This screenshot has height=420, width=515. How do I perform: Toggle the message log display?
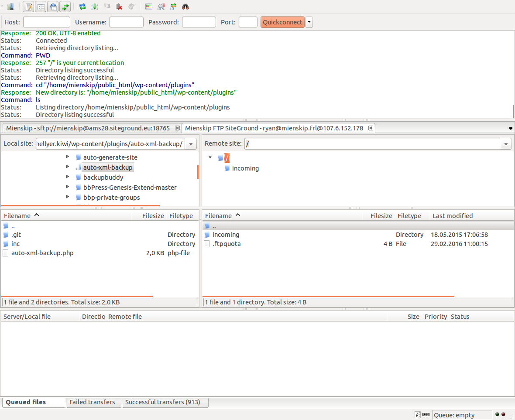(x=29, y=7)
